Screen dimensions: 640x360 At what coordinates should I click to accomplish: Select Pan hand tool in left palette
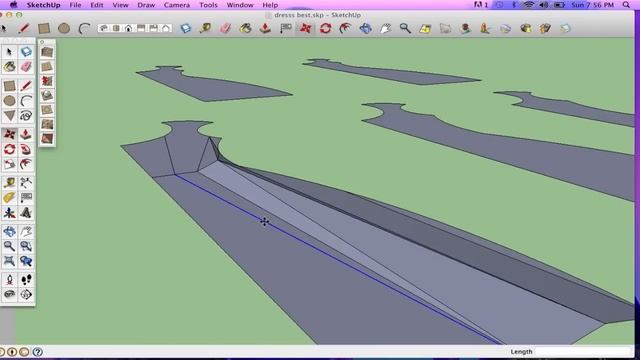pyautogui.click(x=26, y=231)
